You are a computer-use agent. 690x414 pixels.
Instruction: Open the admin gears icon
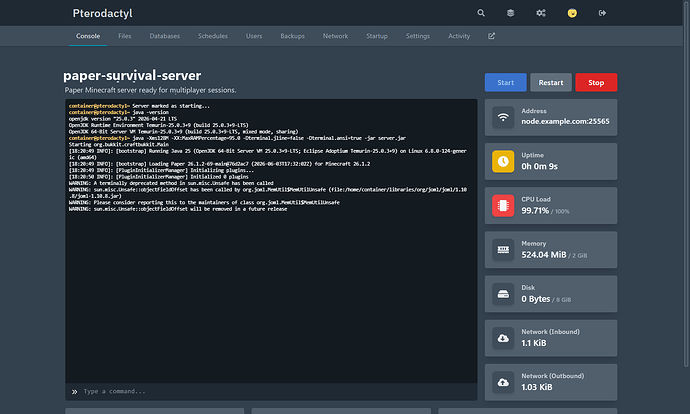tap(541, 13)
